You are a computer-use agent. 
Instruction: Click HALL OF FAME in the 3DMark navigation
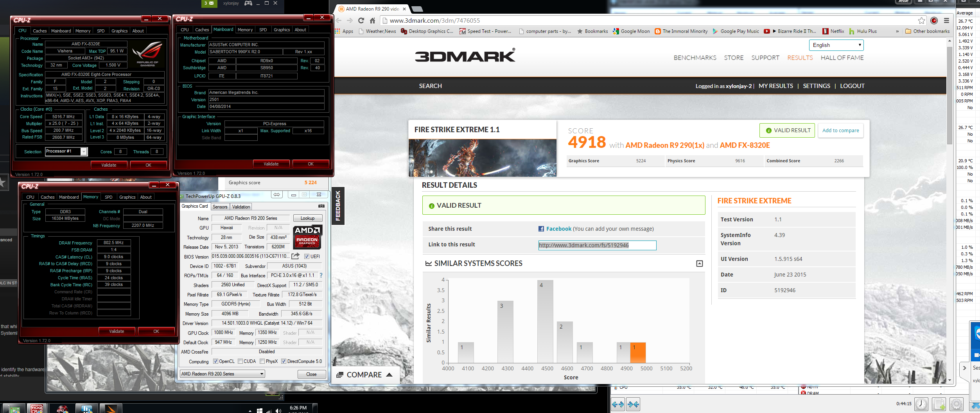coord(842,57)
